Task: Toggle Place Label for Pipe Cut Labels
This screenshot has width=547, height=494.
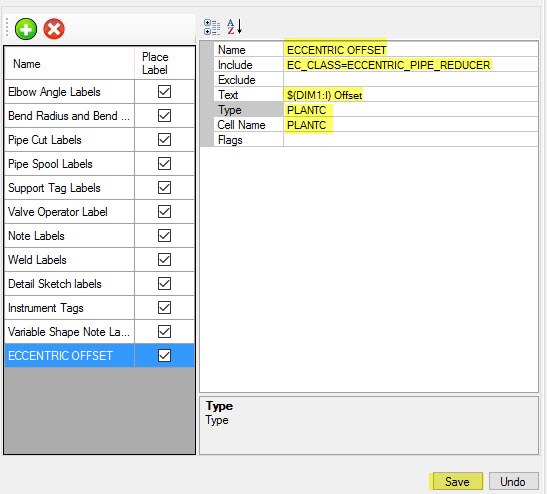Action: [x=164, y=140]
